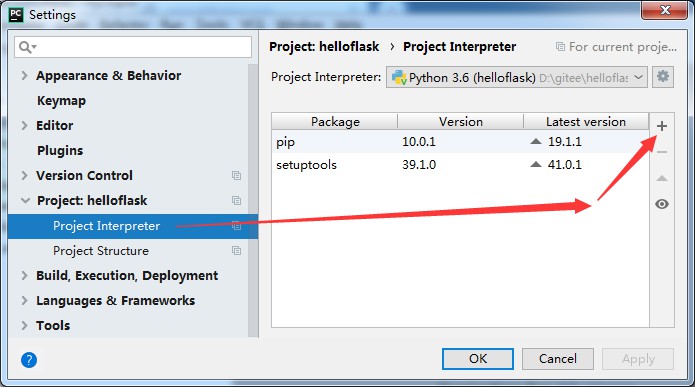Open the Project Structure page
The width and height of the screenshot is (695, 387).
101,251
